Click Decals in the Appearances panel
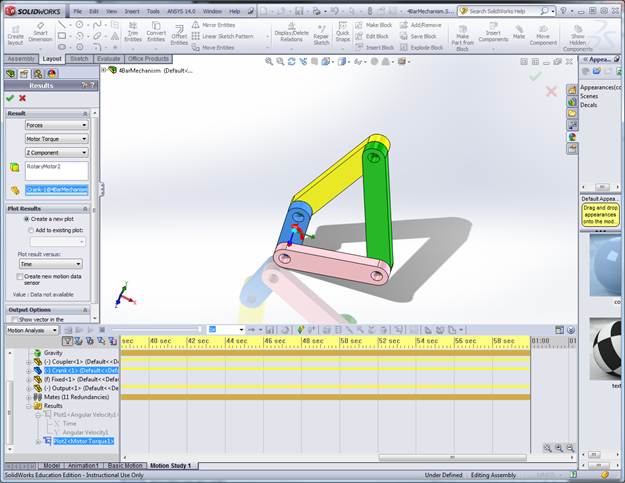This screenshot has height=483, width=625. [x=588, y=105]
